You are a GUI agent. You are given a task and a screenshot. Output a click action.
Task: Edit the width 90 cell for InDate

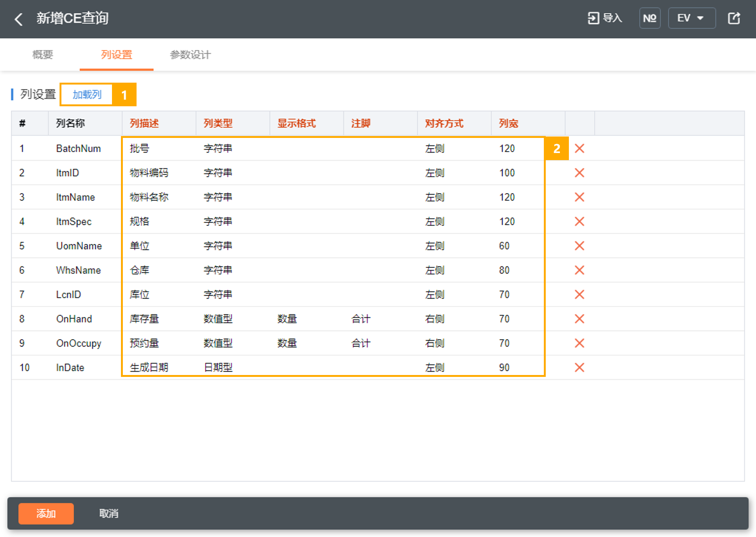point(528,367)
